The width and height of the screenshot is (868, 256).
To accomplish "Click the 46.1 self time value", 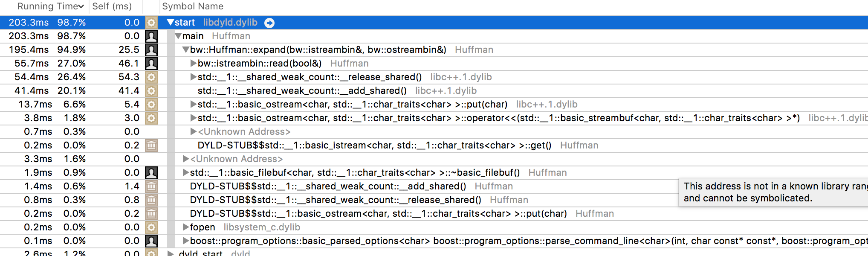I will (129, 63).
